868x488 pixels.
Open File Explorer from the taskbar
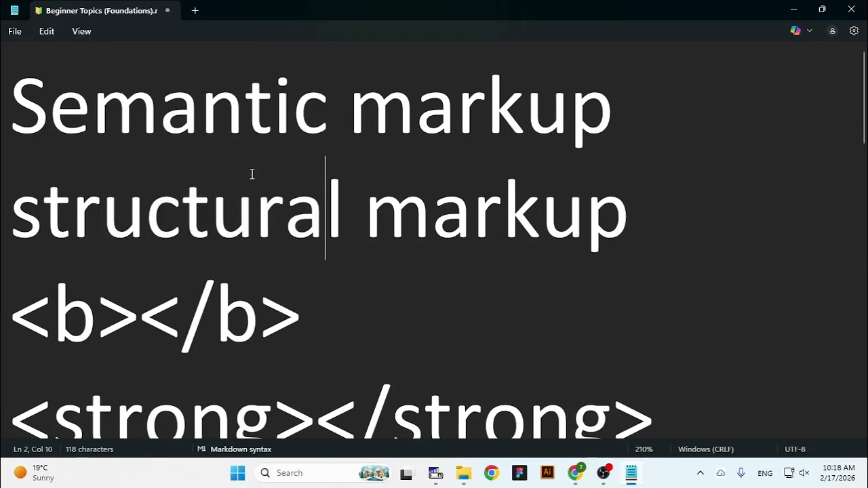(463, 473)
